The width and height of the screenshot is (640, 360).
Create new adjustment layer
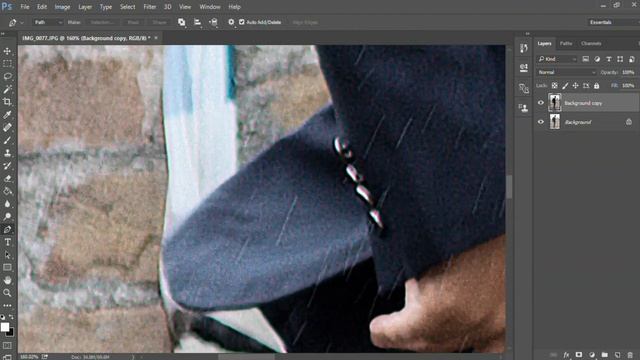(592, 355)
